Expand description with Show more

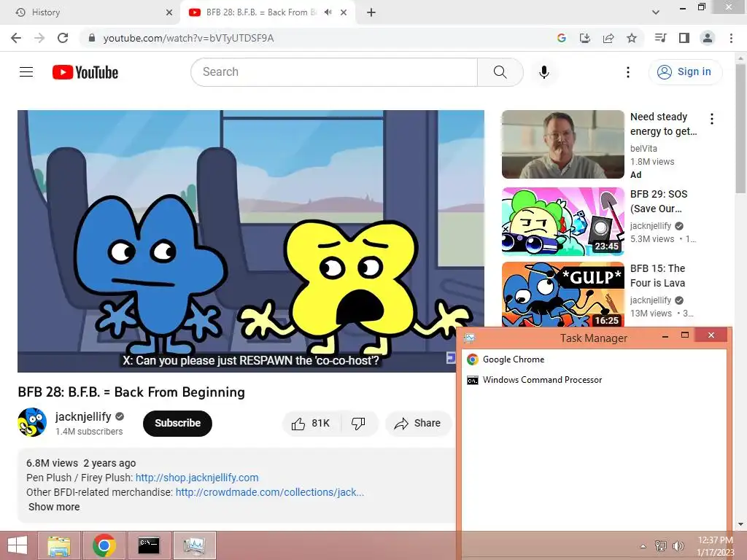click(x=54, y=507)
